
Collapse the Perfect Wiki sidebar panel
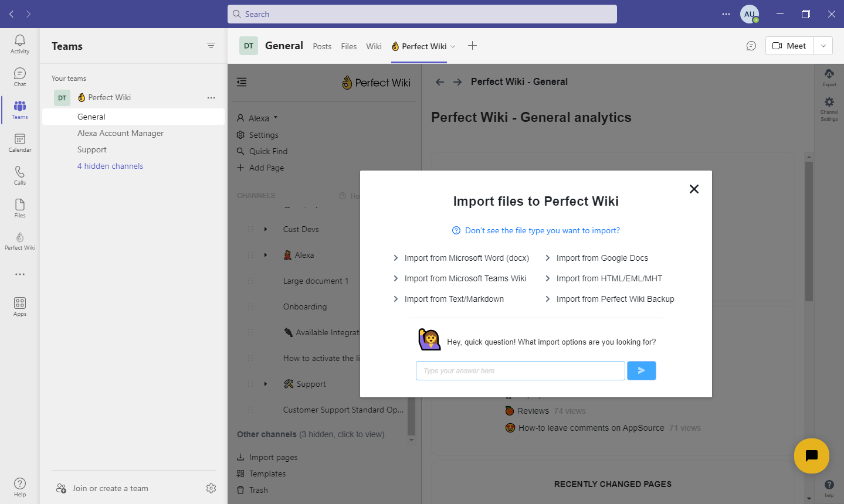(x=241, y=82)
